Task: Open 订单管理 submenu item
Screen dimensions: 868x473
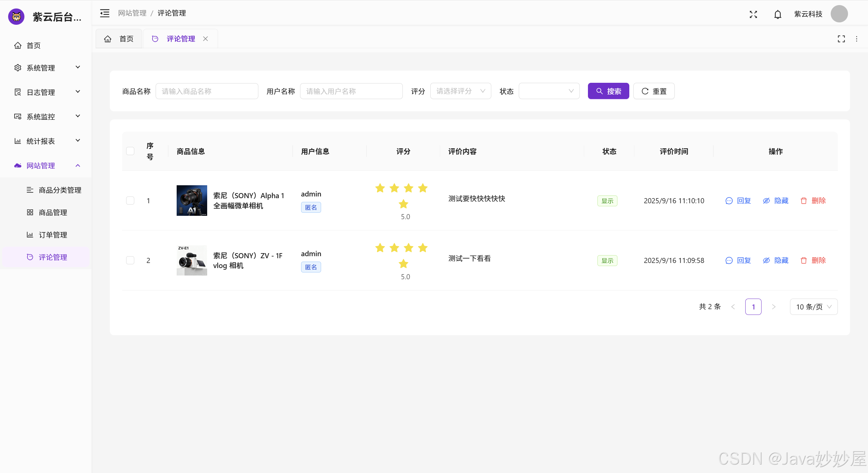Action: (46, 235)
